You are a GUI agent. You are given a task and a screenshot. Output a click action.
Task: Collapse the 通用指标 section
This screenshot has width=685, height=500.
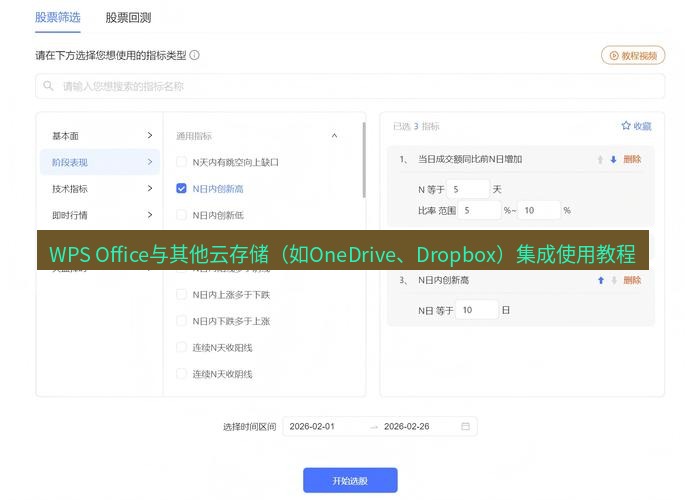334,136
